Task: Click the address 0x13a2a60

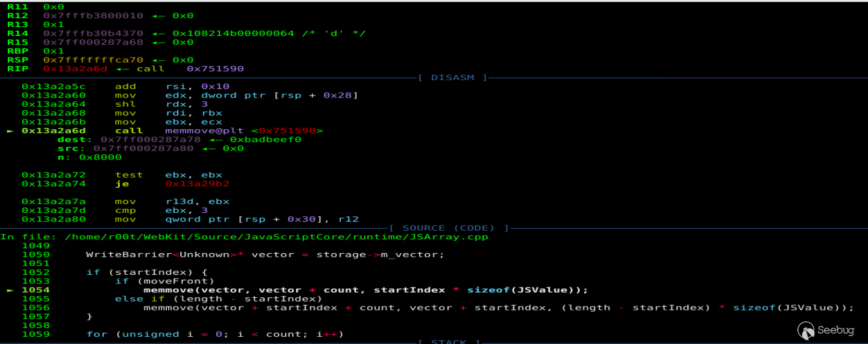Action: tap(53, 95)
